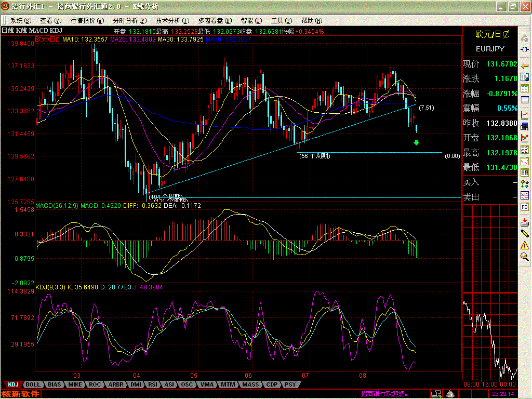Switch to the RSI indicator tab
This screenshot has height=399, width=532.
pyautogui.click(x=153, y=384)
